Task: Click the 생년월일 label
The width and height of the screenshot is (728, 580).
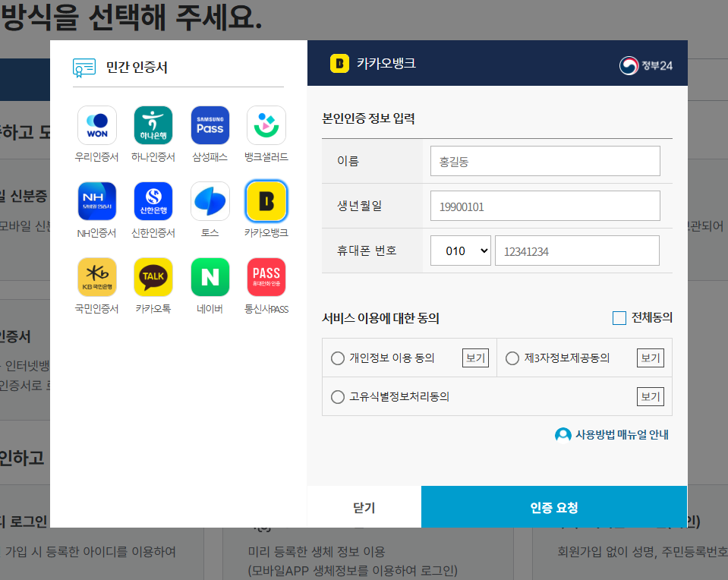Action: 360,206
